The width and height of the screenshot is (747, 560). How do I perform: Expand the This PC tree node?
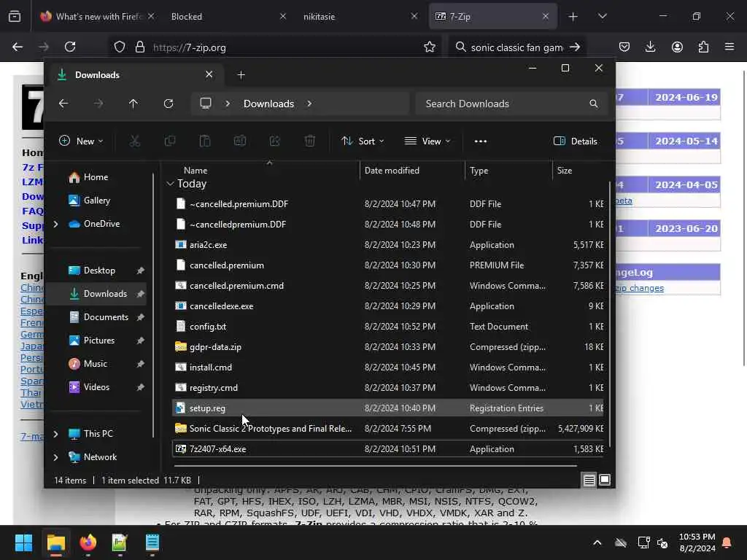[55, 434]
